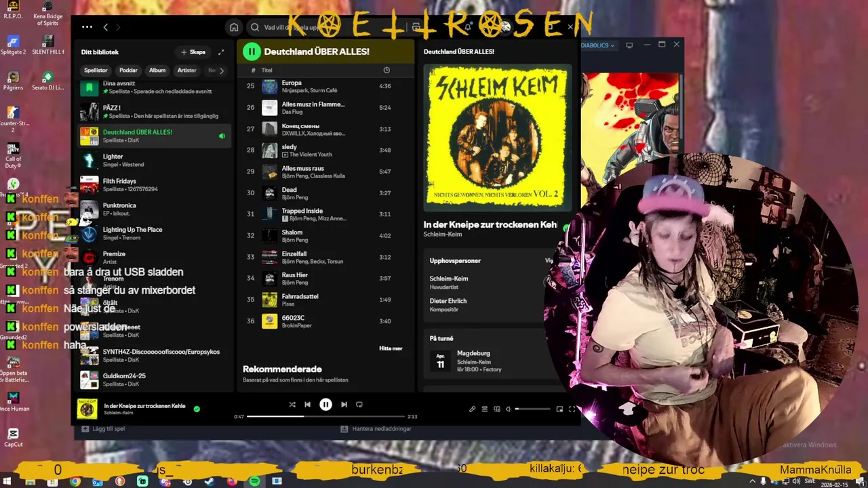Enter full screen player view

572,409
